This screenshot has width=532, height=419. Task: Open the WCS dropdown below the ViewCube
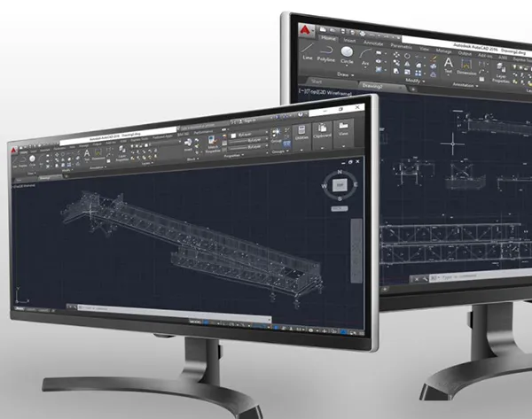(340, 209)
